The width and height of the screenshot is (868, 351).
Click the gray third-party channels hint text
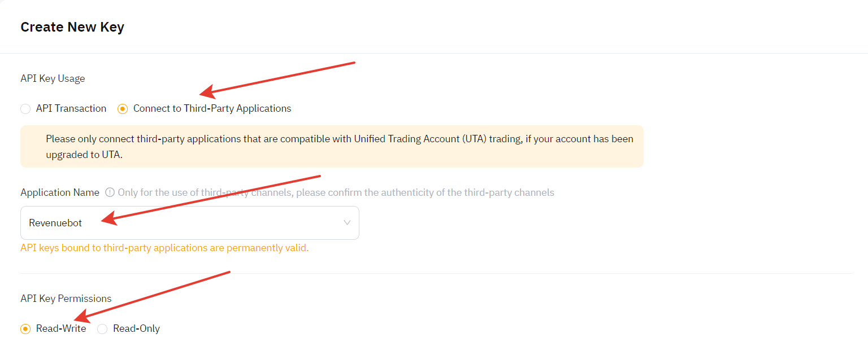point(336,192)
